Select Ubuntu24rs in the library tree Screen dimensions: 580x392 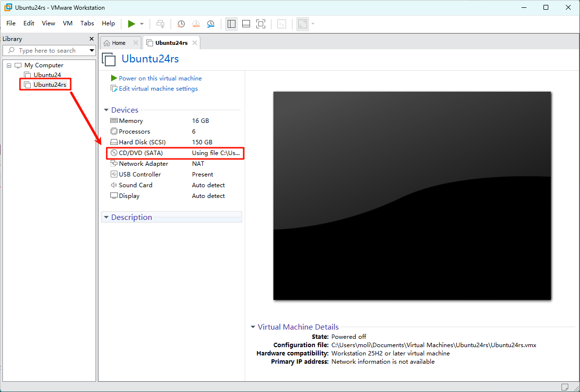(50, 84)
